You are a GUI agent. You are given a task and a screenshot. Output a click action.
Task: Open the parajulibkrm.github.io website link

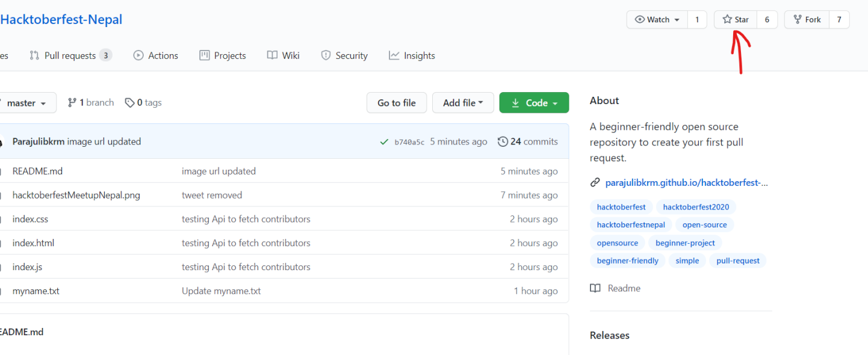point(687,183)
